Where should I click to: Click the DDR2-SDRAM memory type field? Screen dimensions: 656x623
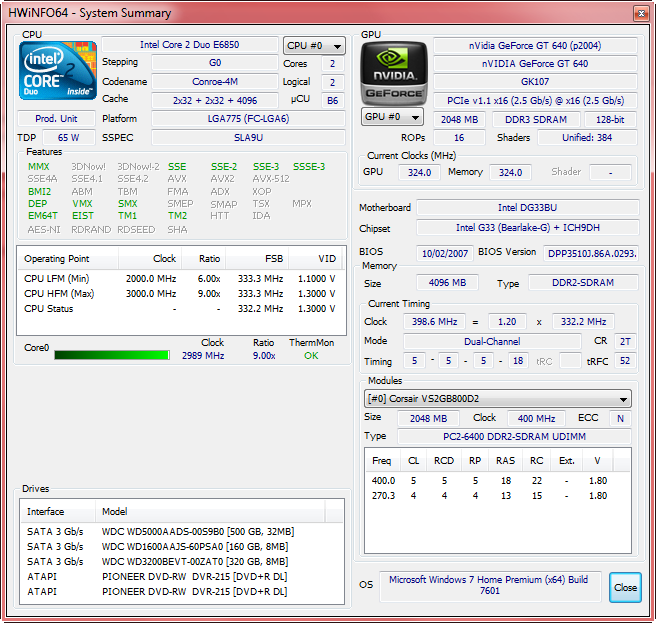pos(583,283)
